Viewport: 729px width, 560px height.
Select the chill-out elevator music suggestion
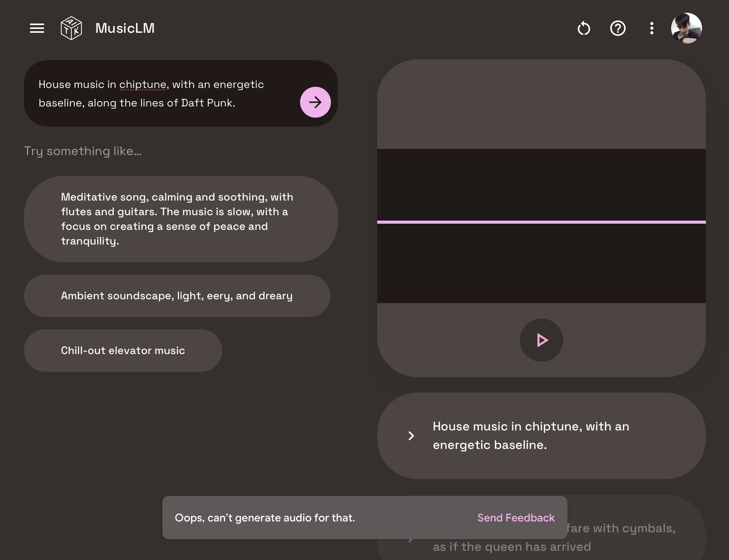pos(123,350)
